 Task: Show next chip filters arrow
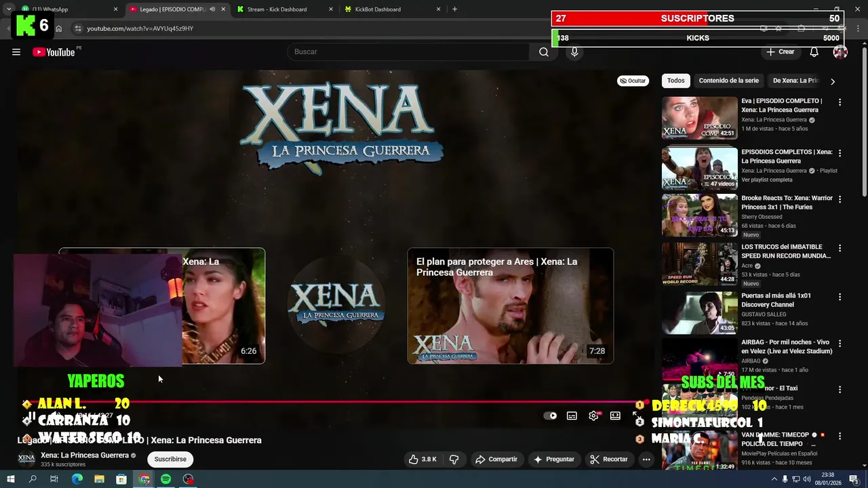(833, 81)
